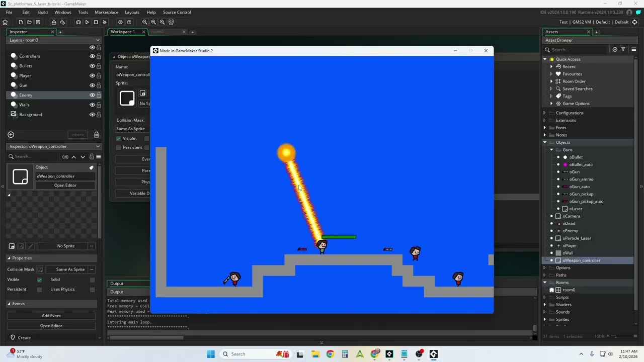Expand the Configurations folder
The height and width of the screenshot is (362, 644).
click(544, 113)
